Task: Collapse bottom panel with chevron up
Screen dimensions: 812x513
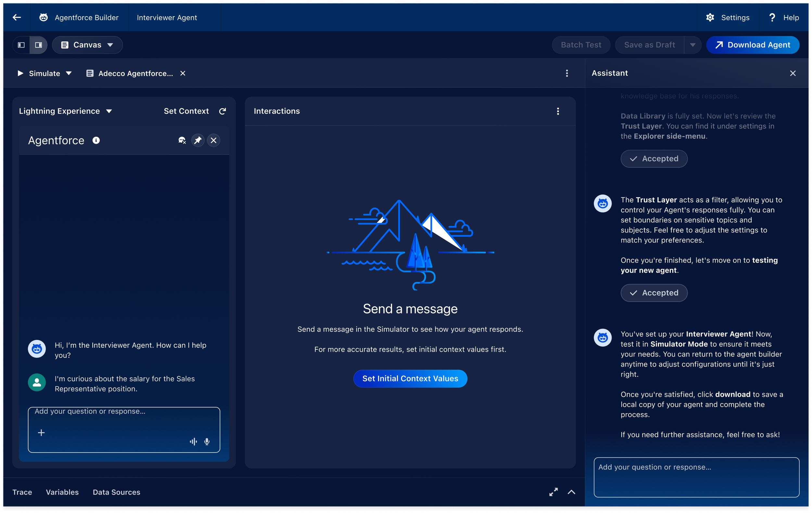Action: [571, 492]
